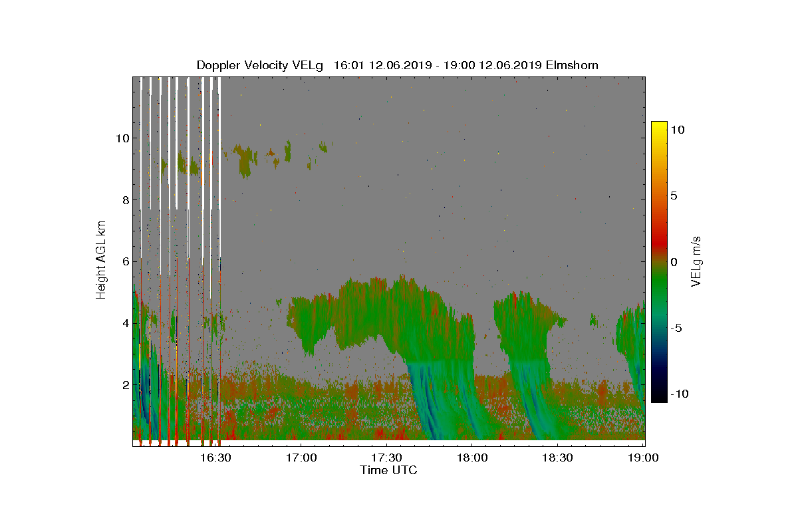
Task: Click the height tick label 8
Action: point(124,199)
